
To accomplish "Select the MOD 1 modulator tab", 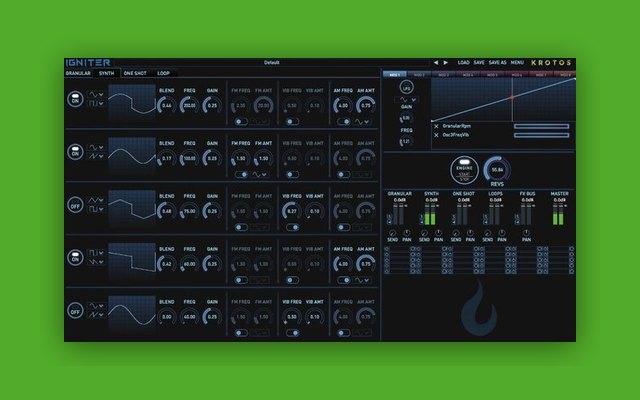I will click(x=394, y=75).
